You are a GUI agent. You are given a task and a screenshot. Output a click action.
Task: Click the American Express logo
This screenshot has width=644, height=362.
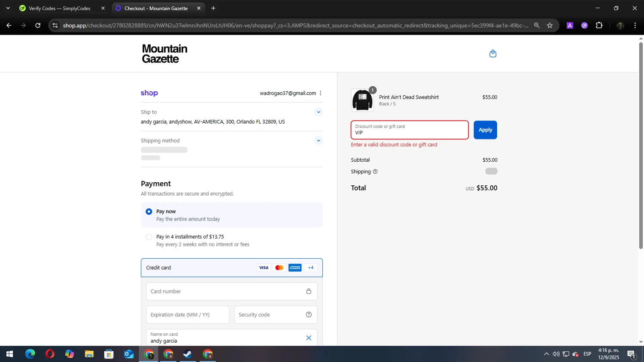coord(295,268)
